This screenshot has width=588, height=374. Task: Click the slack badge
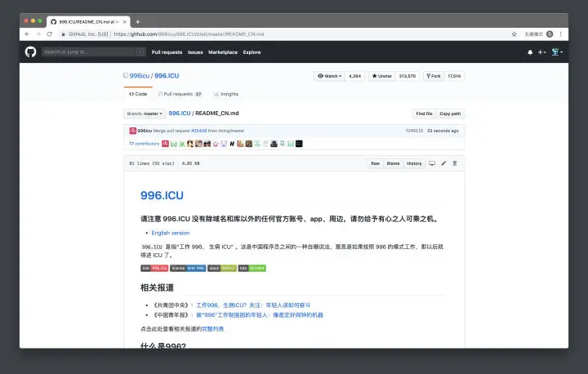tap(222, 268)
